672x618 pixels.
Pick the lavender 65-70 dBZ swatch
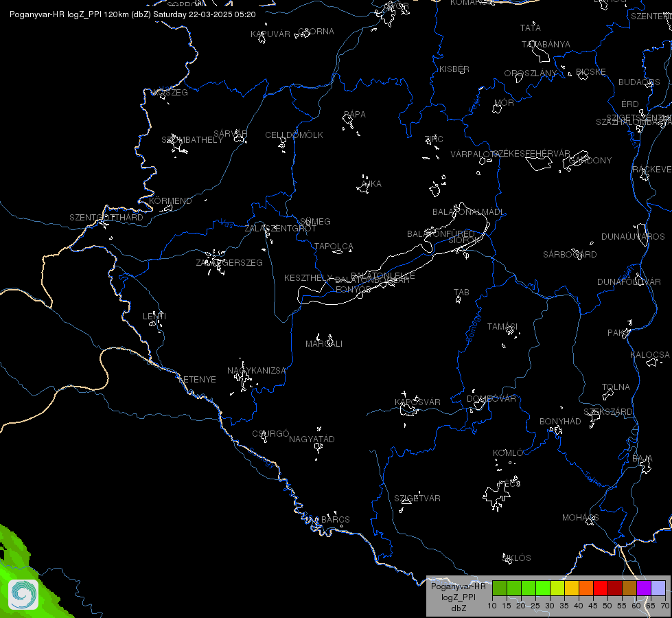pos(658,588)
